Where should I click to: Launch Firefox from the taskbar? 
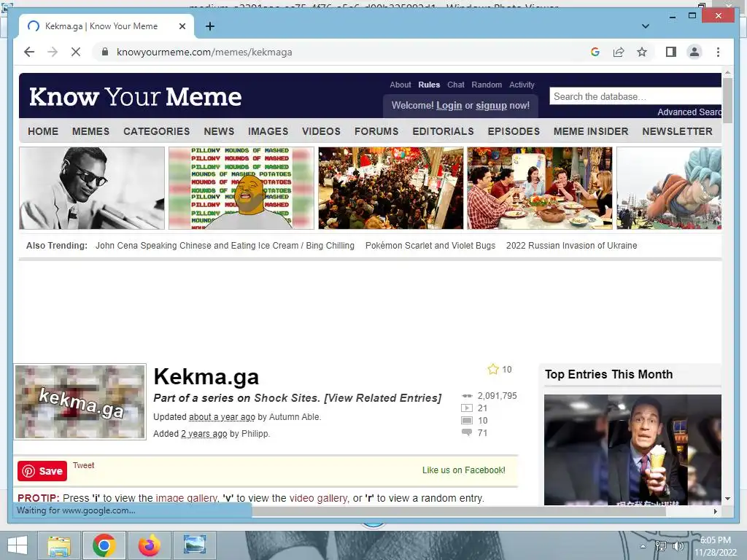(x=150, y=545)
